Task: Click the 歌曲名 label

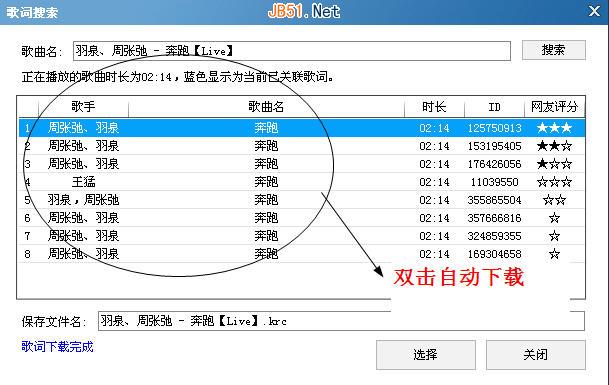Action: (x=42, y=51)
